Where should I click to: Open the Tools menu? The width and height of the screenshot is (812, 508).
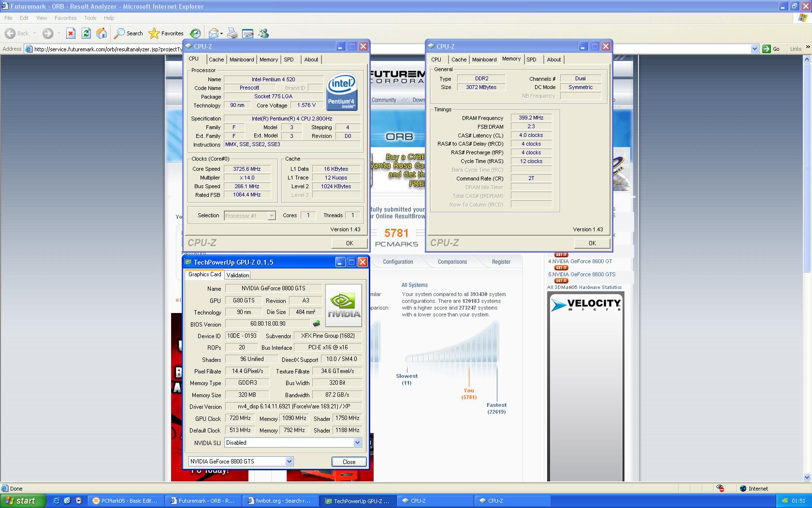click(90, 18)
